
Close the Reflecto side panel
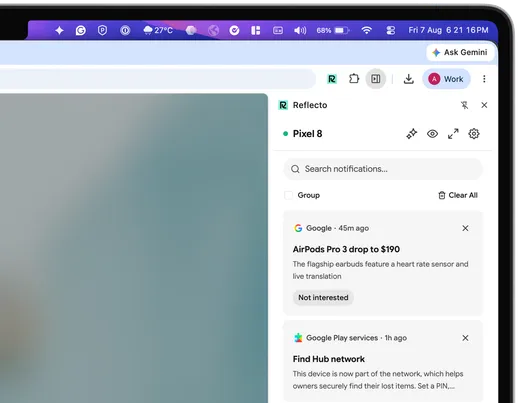point(484,105)
